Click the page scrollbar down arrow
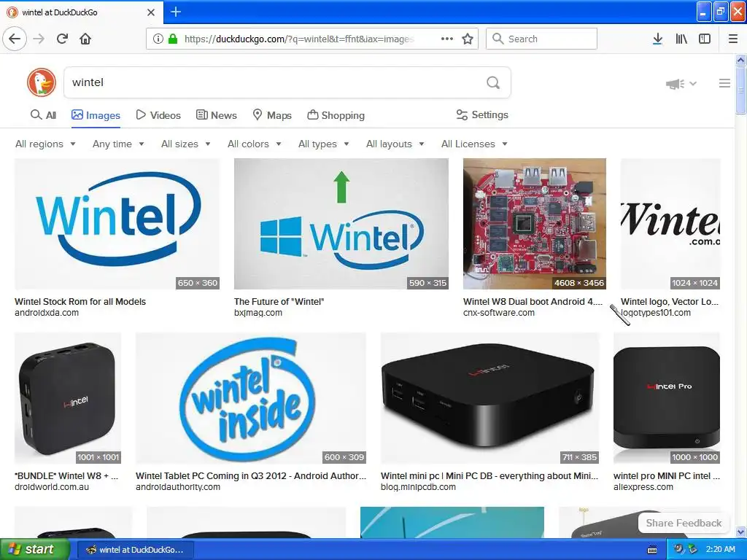 740,532
